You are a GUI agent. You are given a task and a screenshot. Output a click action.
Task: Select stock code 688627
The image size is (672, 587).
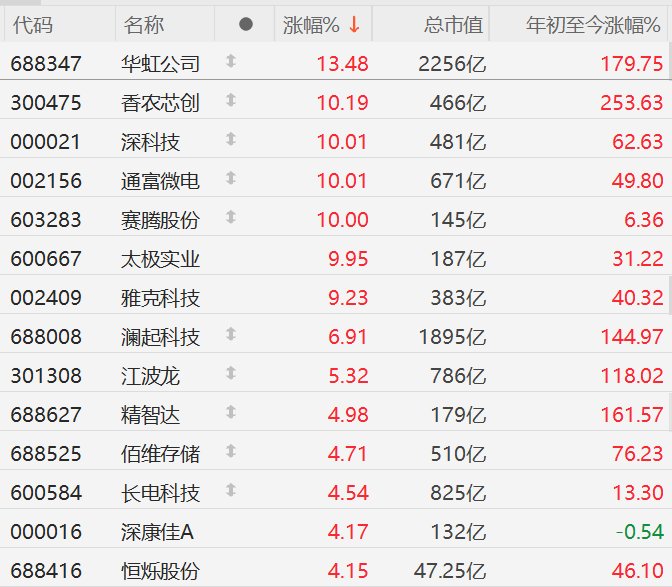[x=46, y=415]
